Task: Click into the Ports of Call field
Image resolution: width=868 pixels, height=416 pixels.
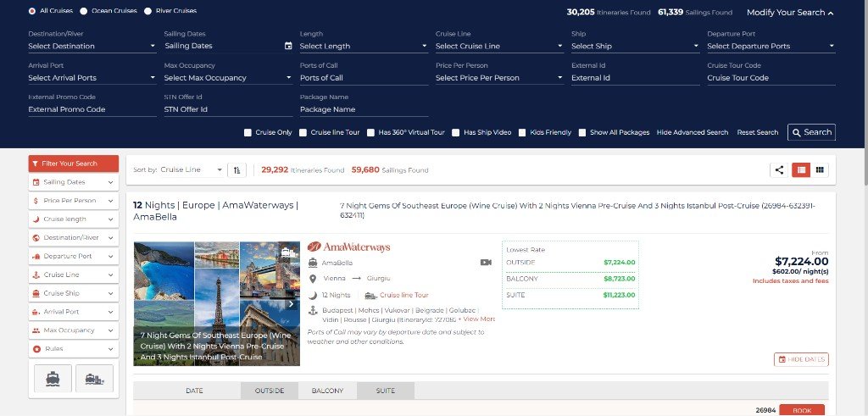Action: tap(364, 77)
